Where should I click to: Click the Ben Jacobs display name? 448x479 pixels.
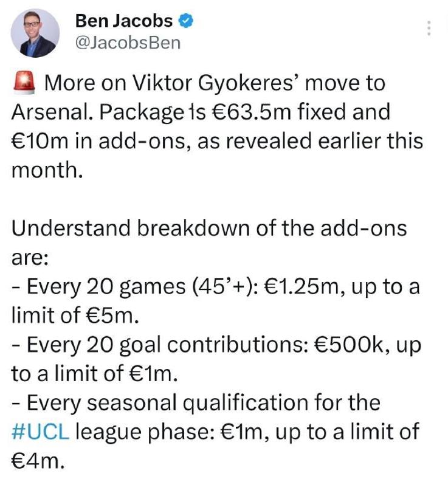pos(123,21)
